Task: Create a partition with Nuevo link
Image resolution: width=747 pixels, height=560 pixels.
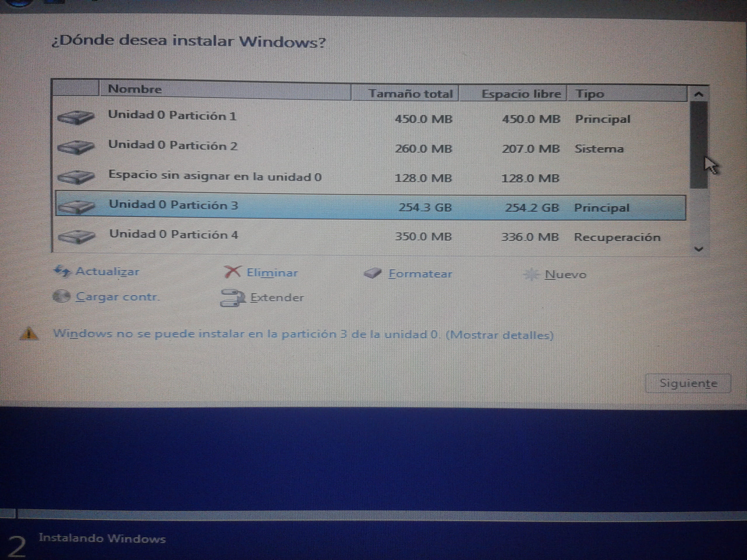Action: [x=566, y=274]
